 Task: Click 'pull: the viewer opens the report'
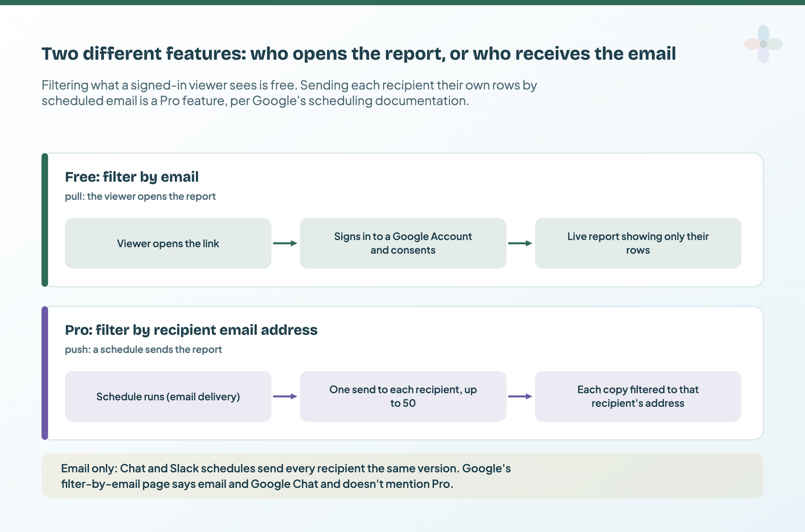pos(140,197)
